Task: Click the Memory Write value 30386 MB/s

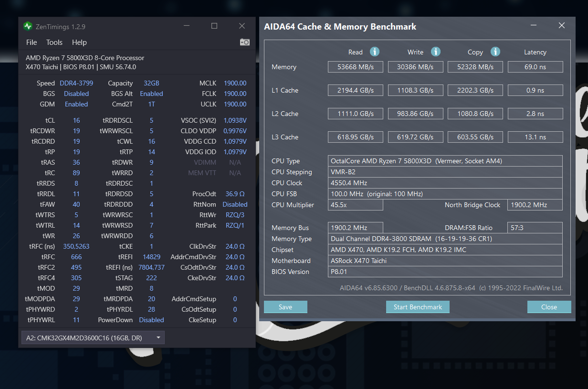Action: [416, 67]
